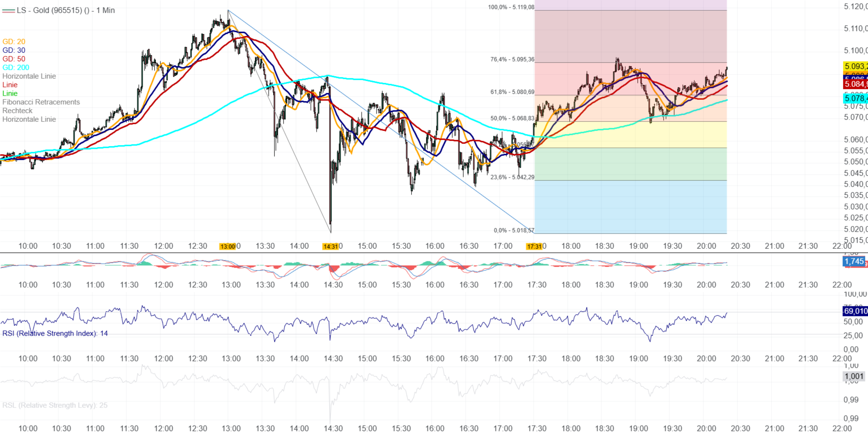Select the green Linie legend entry
868x435 pixels.
tap(10, 94)
